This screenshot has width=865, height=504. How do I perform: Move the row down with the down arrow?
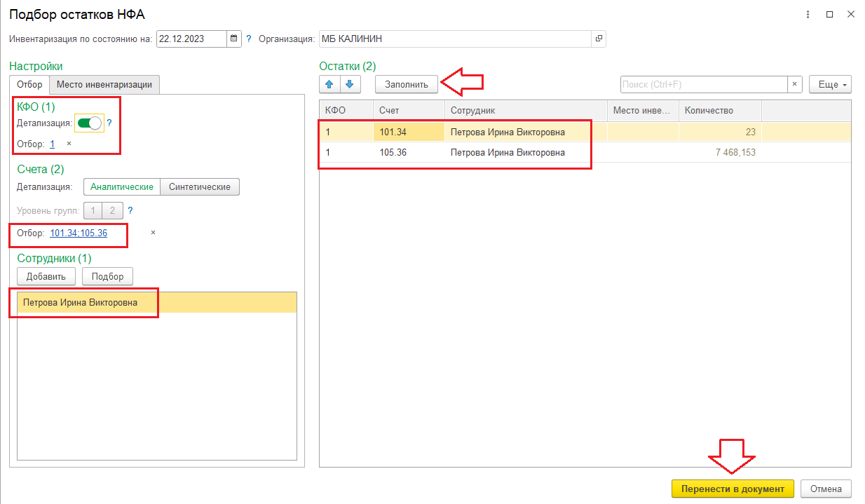[x=350, y=85]
